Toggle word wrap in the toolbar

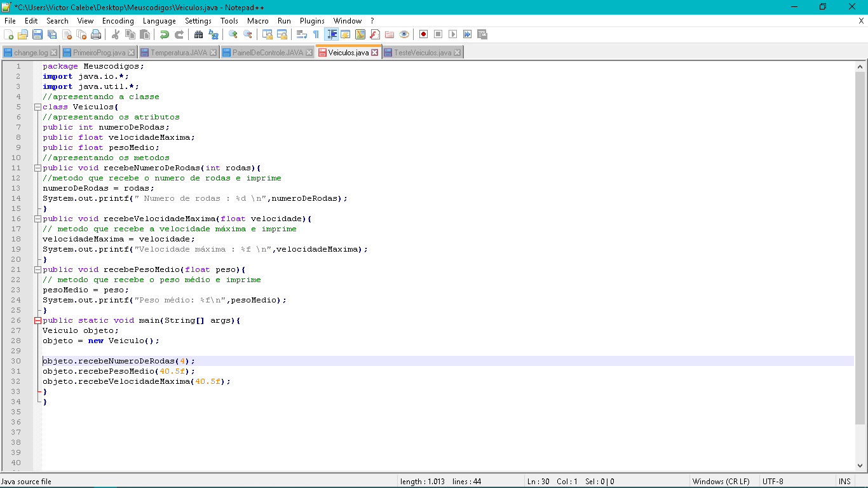[302, 34]
